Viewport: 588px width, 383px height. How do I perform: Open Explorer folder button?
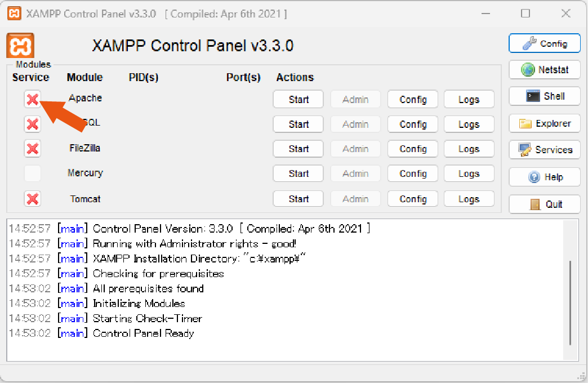545,123
